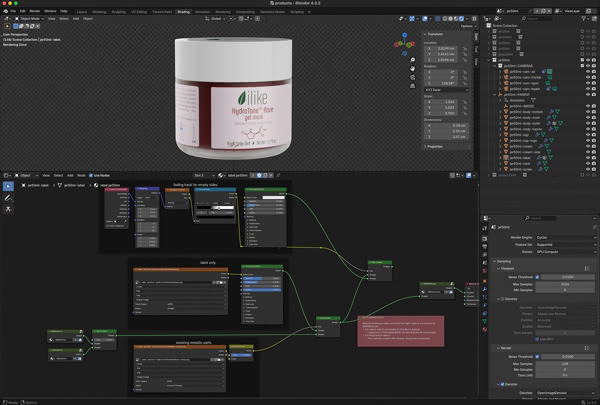This screenshot has height=405, width=600.
Task: Toggle Viewport Noise Threshold checkbox
Action: [x=537, y=277]
